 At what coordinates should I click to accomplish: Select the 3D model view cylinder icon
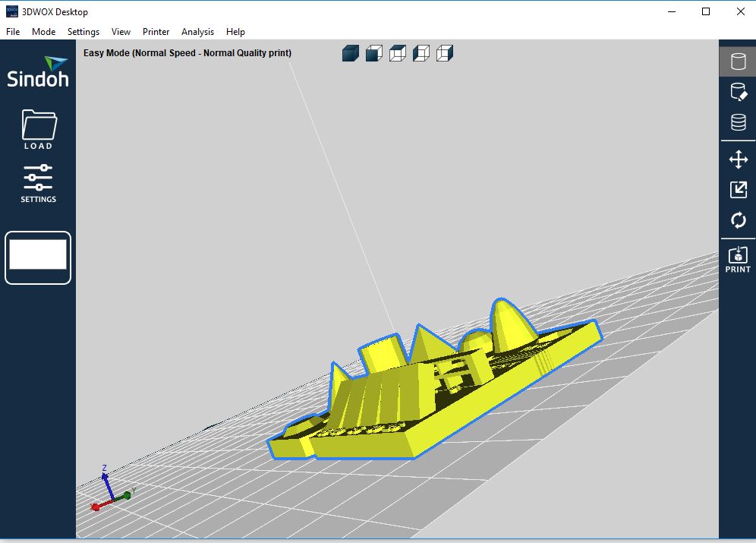click(x=738, y=62)
